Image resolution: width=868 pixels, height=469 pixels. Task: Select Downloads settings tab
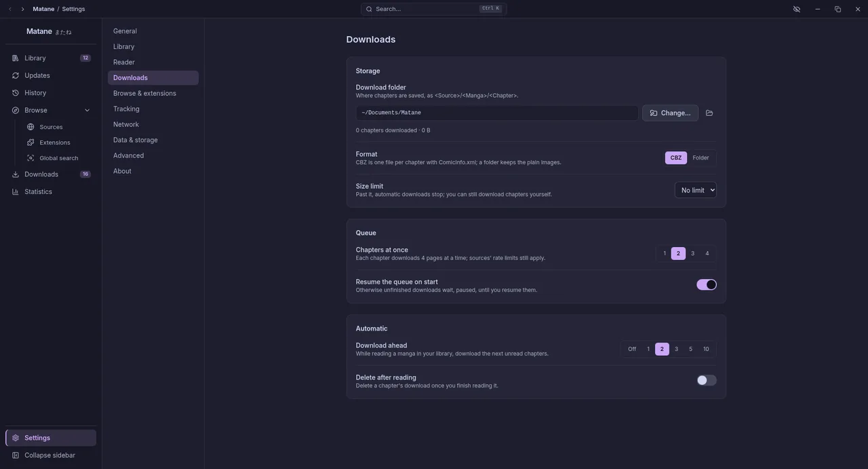[153, 78]
